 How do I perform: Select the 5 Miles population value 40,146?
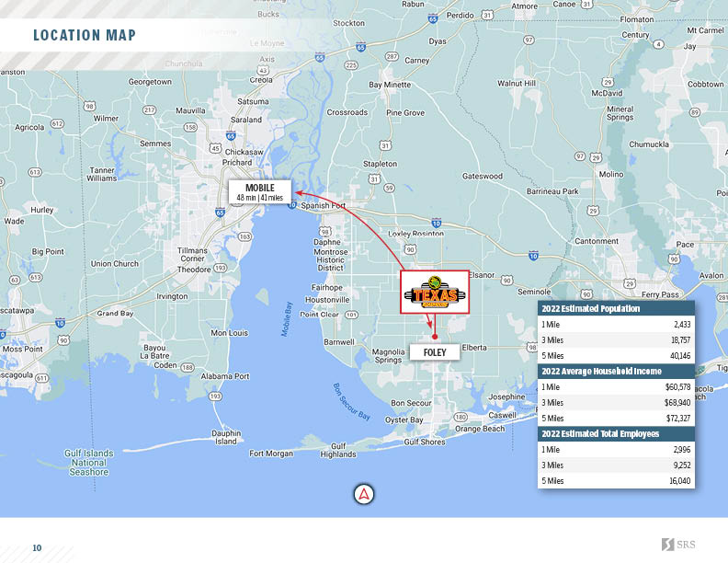tap(680, 356)
